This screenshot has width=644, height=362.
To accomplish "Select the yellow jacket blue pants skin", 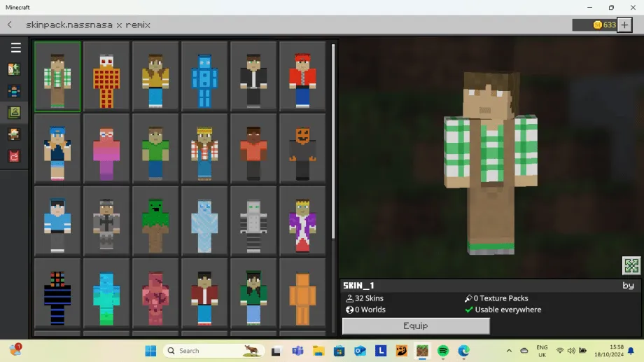I will [155, 76].
